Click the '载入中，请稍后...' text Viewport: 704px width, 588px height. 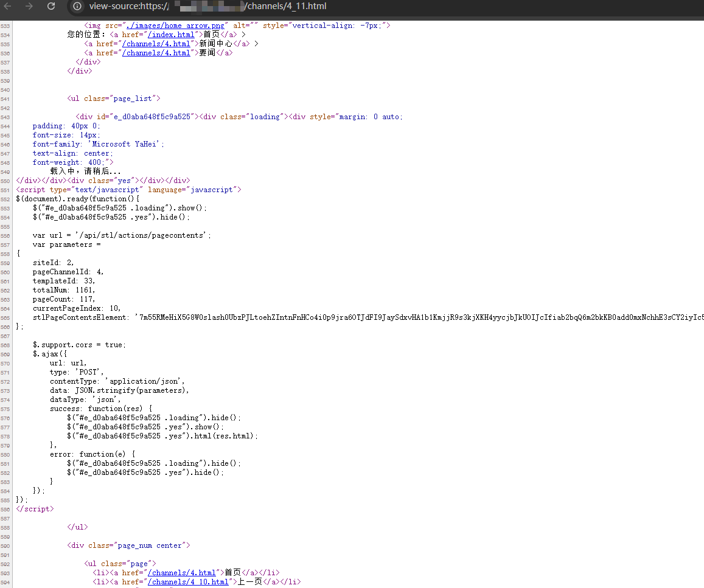pos(85,171)
